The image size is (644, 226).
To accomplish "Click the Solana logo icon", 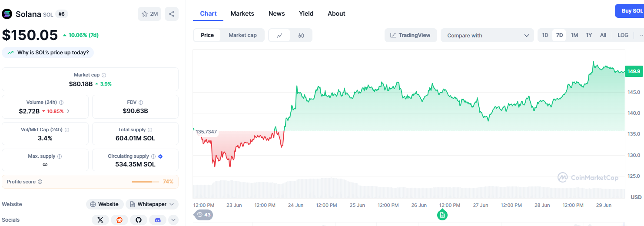I will [x=7, y=14].
